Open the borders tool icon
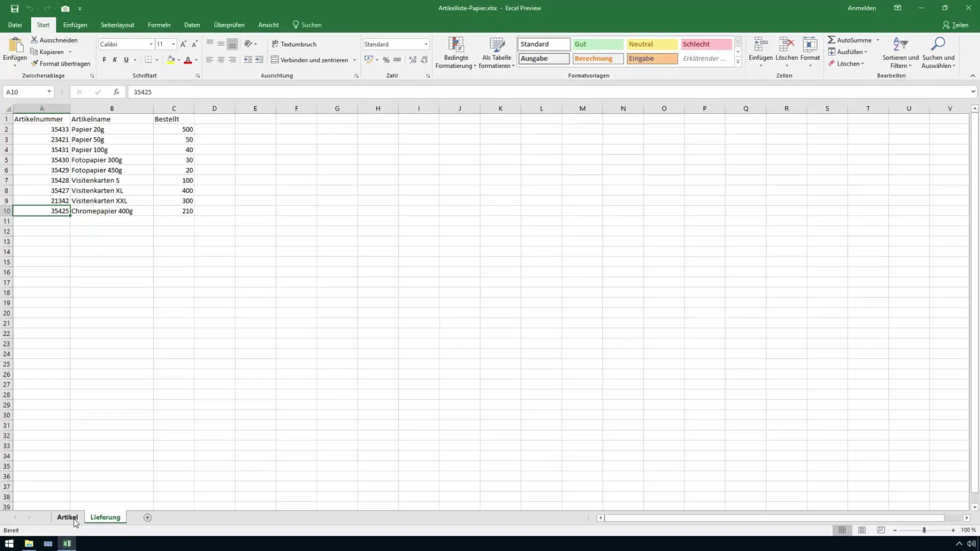 coord(148,60)
